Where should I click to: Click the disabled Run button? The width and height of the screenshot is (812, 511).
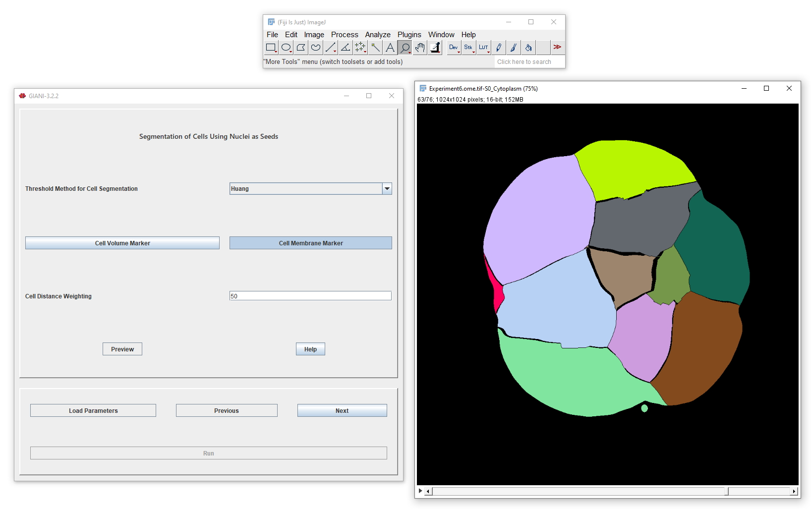pos(209,453)
